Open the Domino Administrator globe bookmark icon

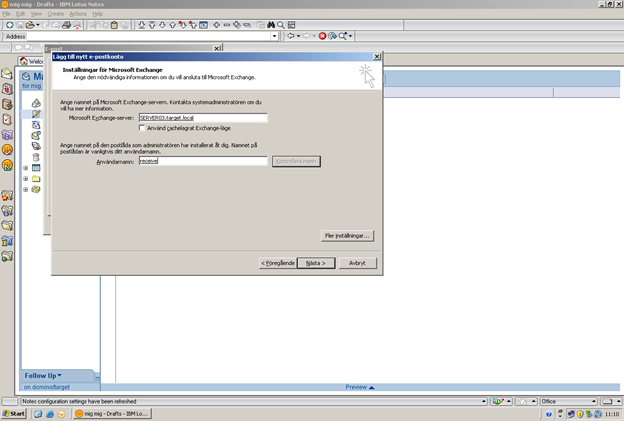tap(7, 150)
